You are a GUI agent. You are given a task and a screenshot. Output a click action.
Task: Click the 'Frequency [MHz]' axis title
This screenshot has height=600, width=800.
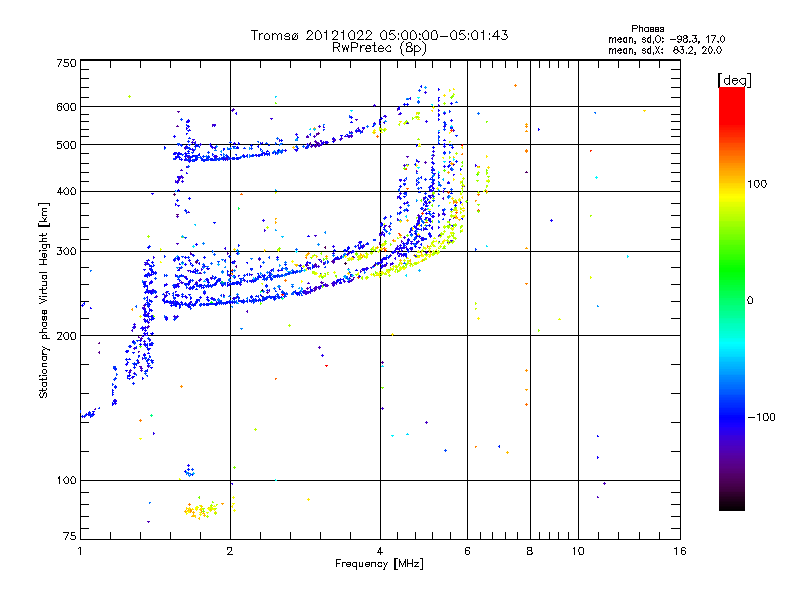379,564
